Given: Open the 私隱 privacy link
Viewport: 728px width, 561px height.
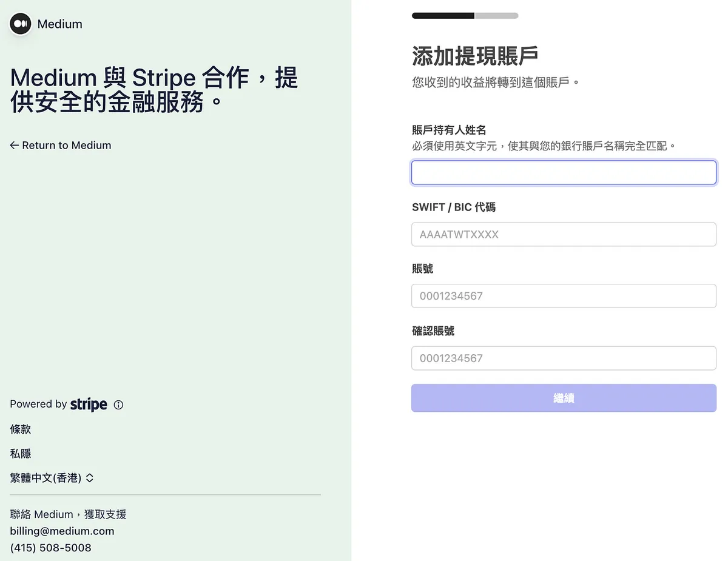Looking at the screenshot, I should (x=21, y=454).
